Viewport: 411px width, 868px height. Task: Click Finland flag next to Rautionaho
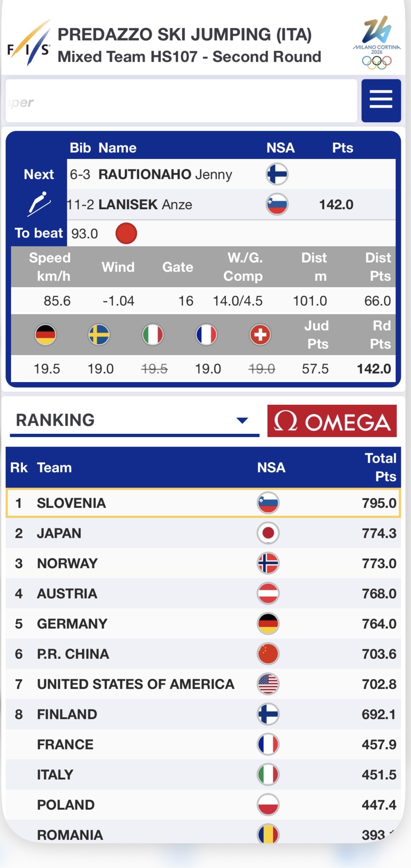[x=277, y=174]
